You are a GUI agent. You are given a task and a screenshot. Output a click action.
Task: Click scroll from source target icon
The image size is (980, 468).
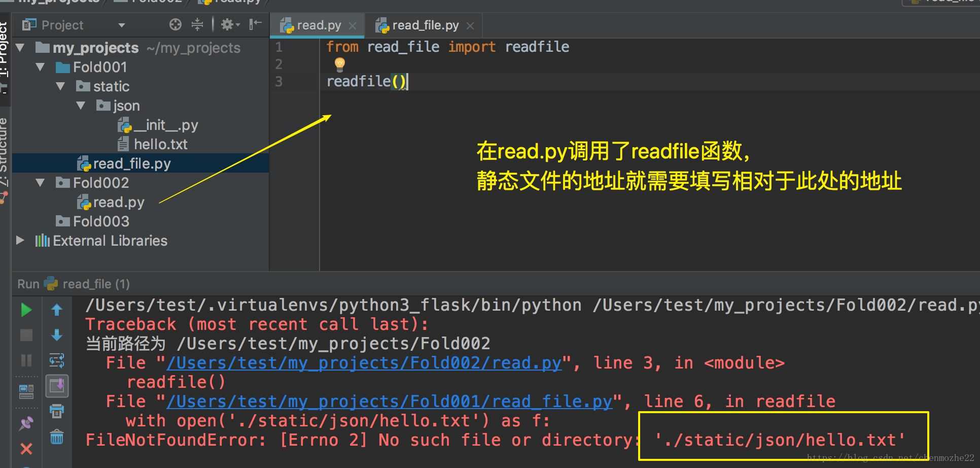pos(176,24)
